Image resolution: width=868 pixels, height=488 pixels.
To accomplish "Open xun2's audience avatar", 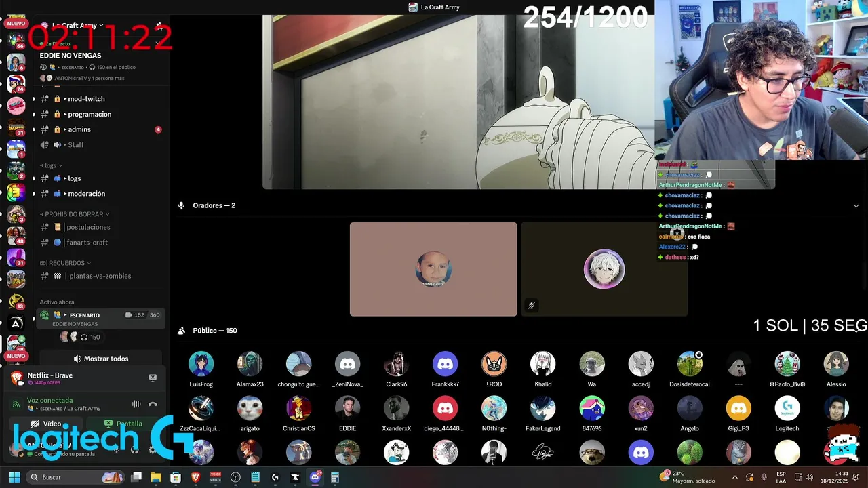I will click(641, 408).
